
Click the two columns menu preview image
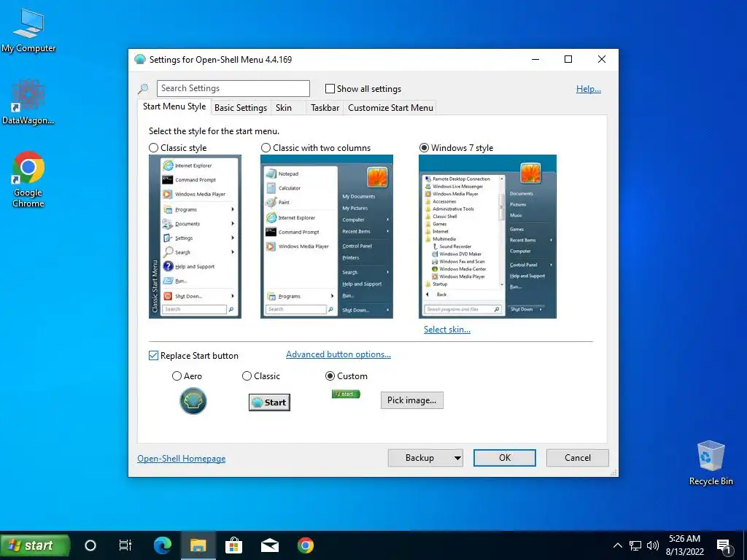(327, 237)
